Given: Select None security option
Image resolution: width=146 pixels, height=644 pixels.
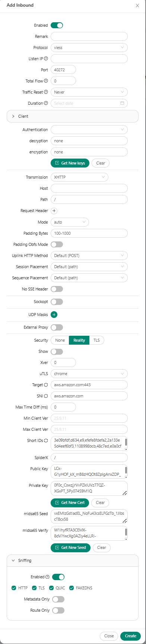Looking at the screenshot, I should point(60,340).
